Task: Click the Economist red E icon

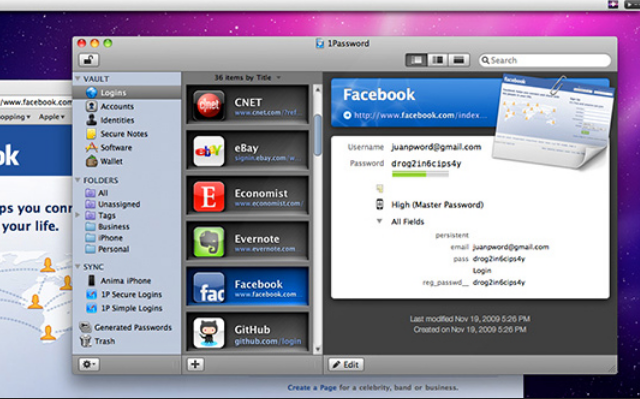Action: (209, 196)
